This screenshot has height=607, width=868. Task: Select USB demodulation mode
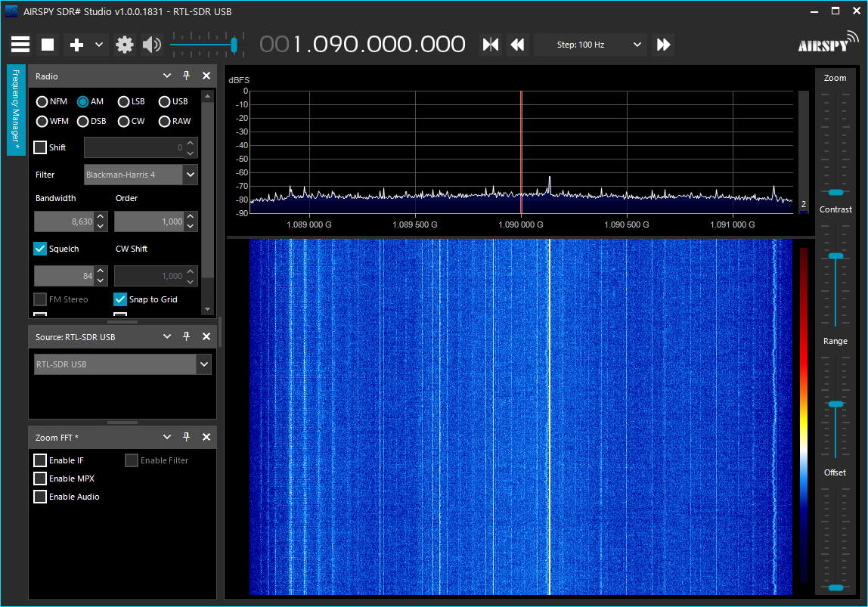coord(164,102)
